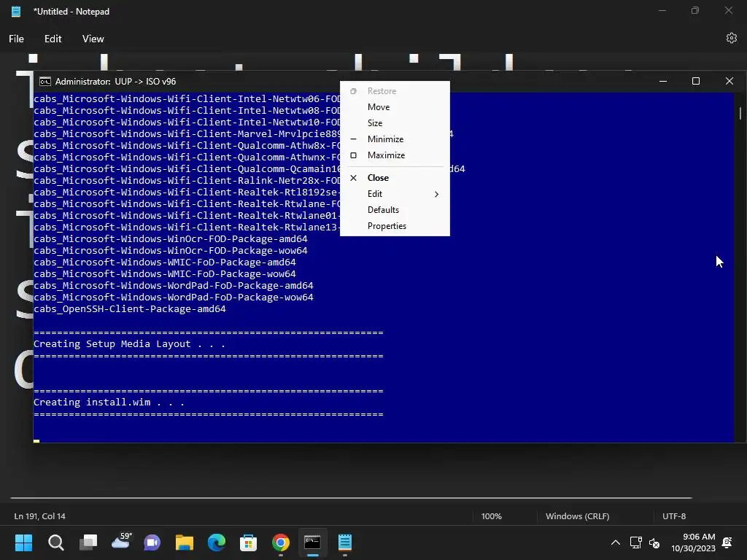Click the 100% zoom status entry
The image size is (747, 560).
(x=491, y=516)
